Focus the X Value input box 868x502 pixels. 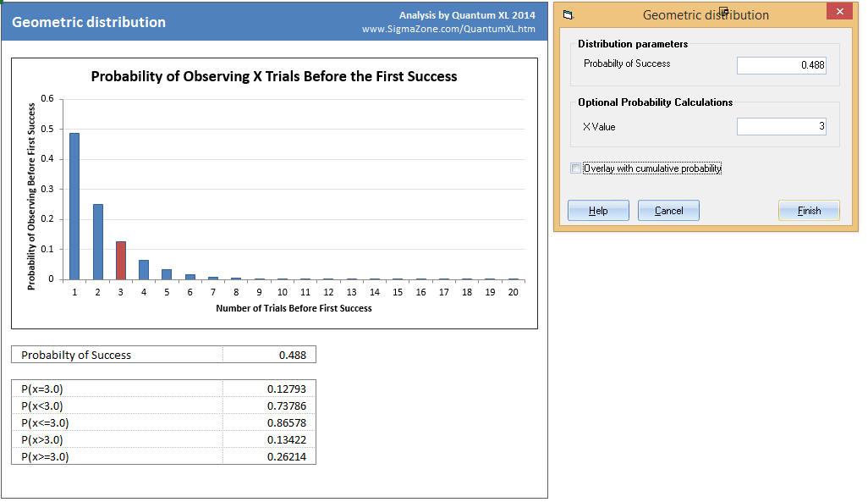(x=782, y=127)
